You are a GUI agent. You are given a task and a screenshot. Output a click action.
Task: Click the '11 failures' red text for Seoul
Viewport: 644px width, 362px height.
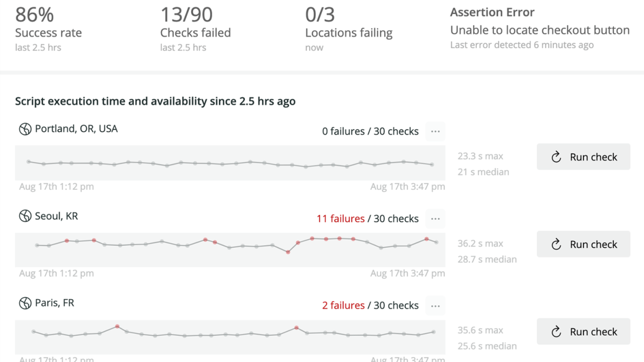pos(340,219)
